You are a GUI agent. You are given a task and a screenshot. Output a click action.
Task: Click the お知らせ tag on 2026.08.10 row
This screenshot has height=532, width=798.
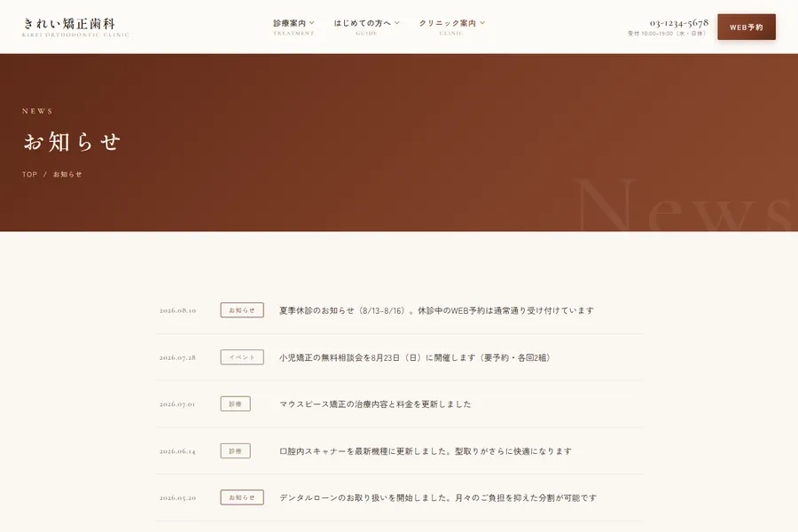(242, 310)
